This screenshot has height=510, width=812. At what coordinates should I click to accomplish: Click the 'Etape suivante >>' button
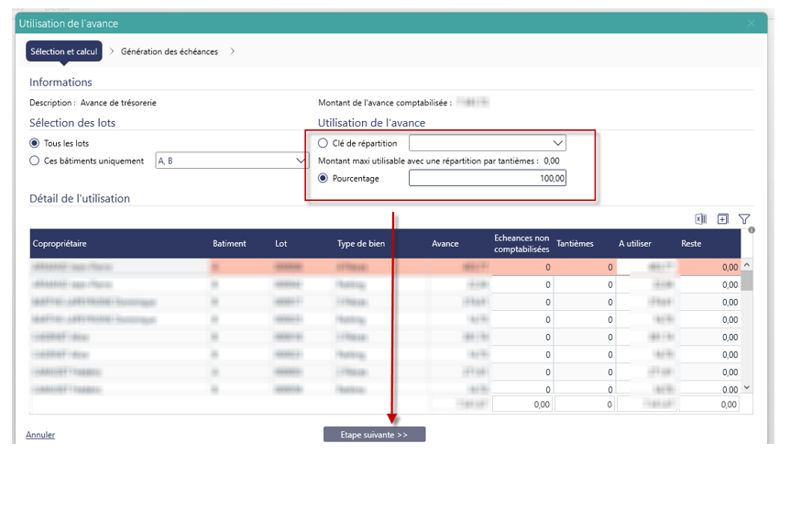[374, 435]
